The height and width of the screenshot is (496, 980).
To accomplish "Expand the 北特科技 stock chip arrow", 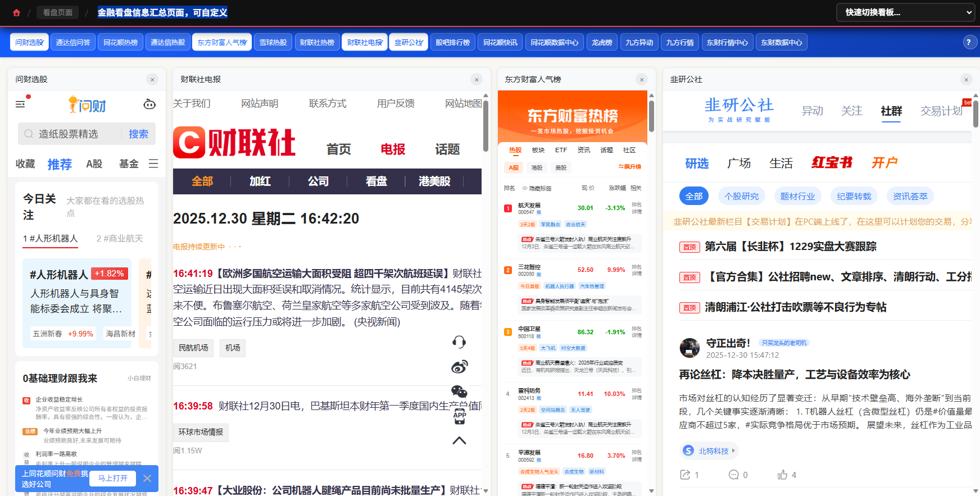I will [733, 451].
